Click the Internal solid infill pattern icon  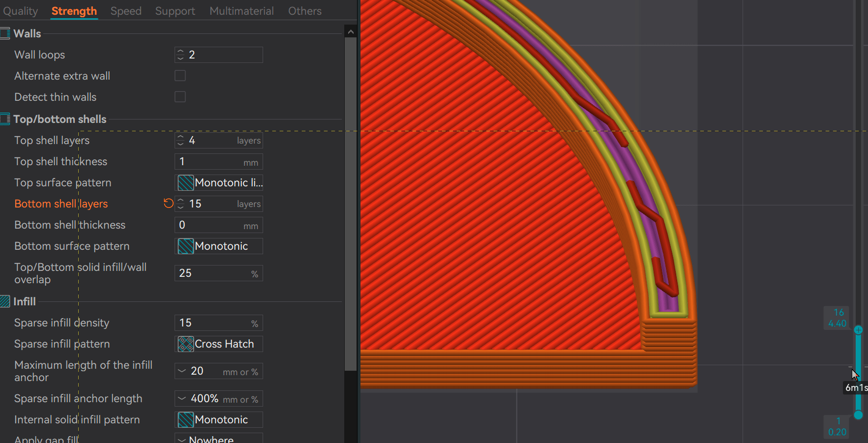[185, 420]
